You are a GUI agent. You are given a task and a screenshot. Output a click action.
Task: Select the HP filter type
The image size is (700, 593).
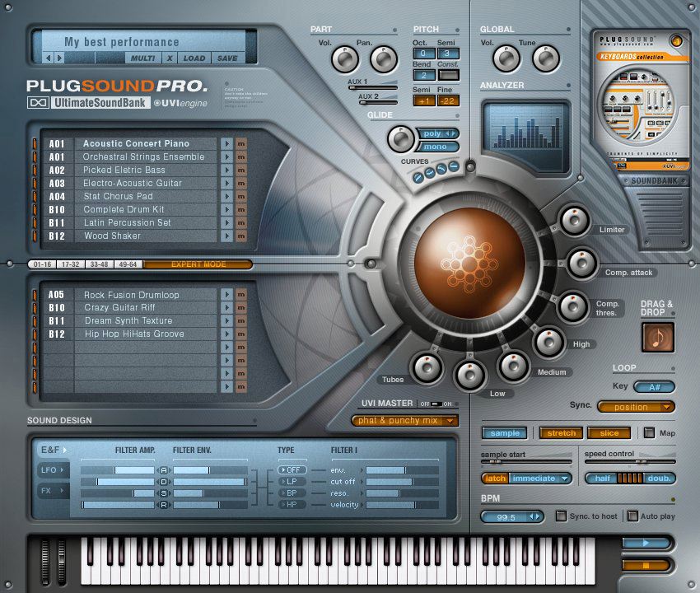coord(292,505)
